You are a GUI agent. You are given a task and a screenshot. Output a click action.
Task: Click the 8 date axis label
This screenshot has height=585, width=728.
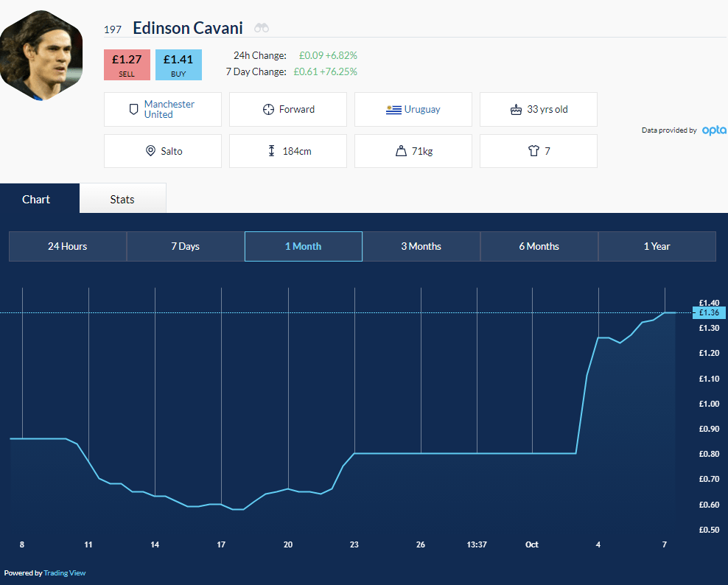[x=22, y=544]
